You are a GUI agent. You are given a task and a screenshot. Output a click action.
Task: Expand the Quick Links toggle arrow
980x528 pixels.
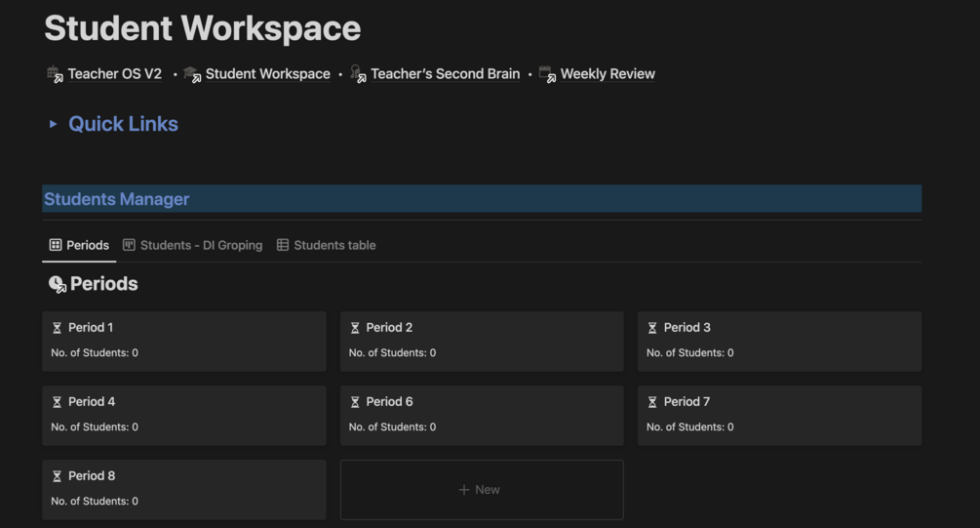(53, 124)
